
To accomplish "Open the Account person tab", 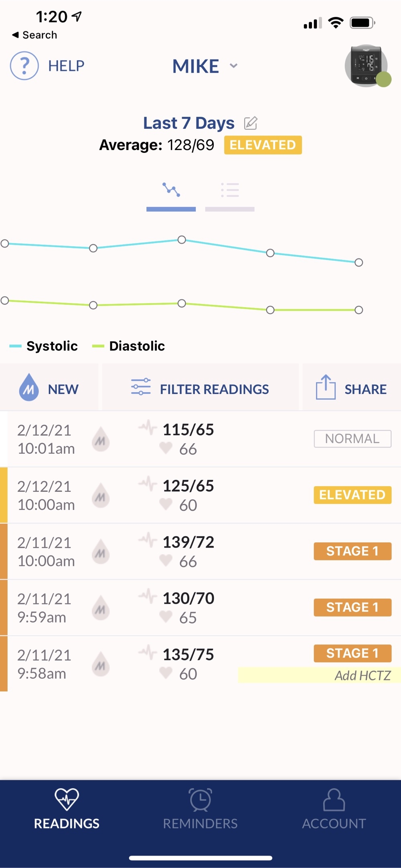I will [334, 808].
